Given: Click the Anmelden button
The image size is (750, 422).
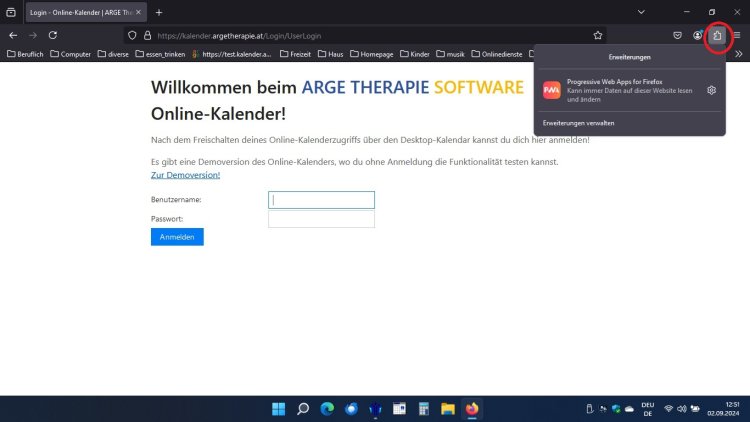Looking at the screenshot, I should pyautogui.click(x=177, y=237).
